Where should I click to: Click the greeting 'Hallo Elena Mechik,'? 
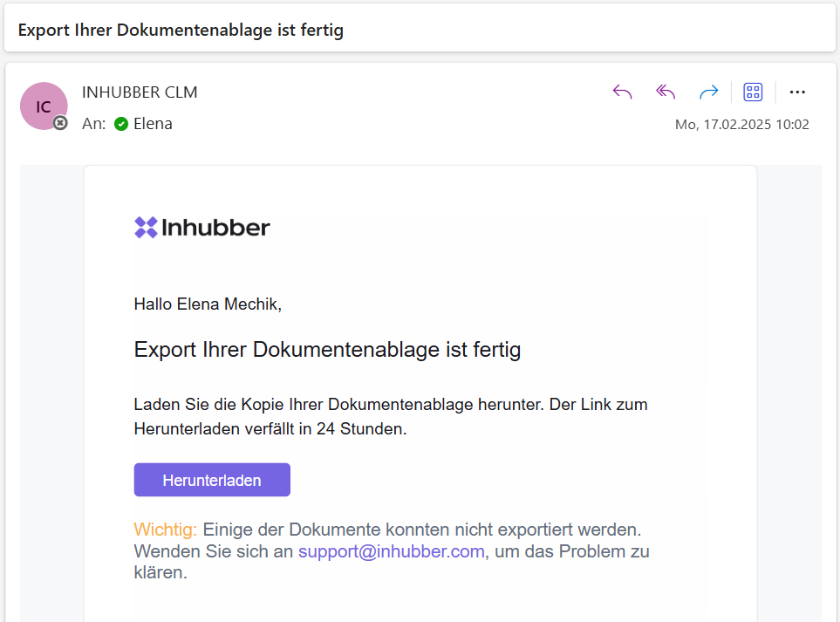[x=208, y=304]
